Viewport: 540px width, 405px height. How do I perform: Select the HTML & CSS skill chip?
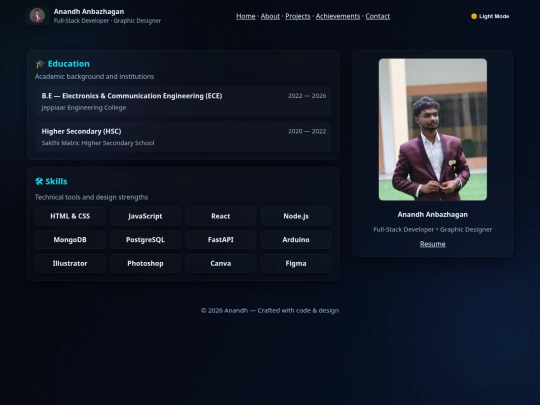(x=70, y=216)
